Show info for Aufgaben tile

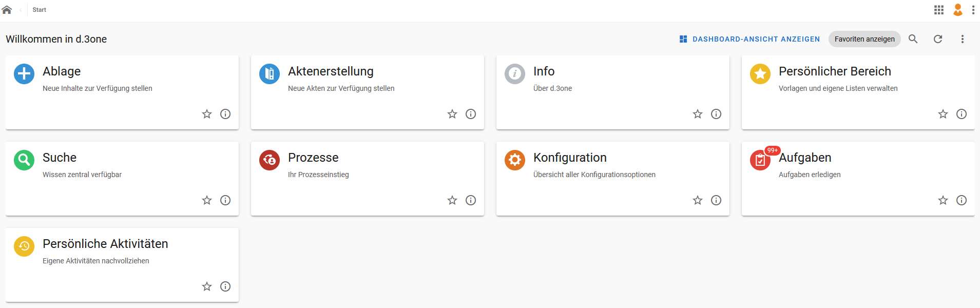962,200
